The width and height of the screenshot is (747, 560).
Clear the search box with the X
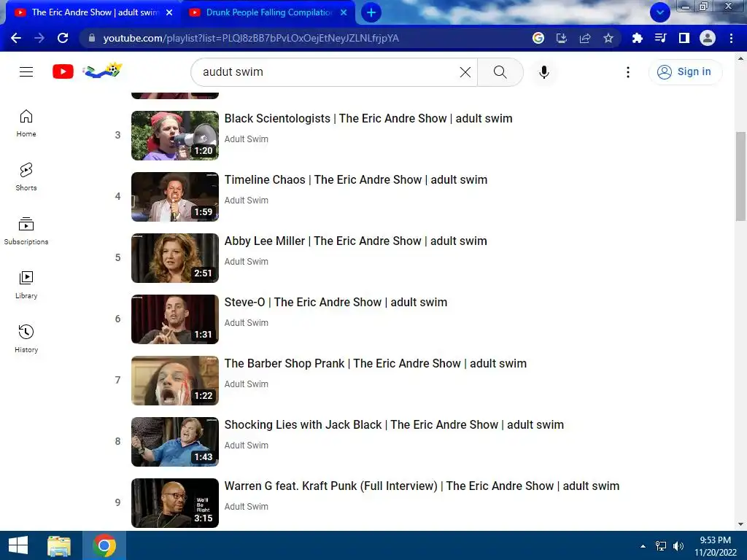tap(465, 72)
